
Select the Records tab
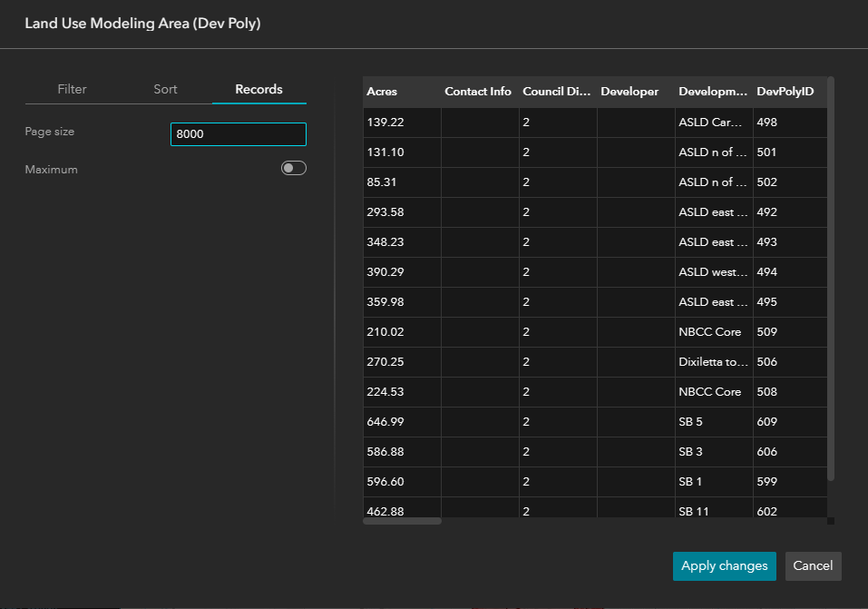click(x=259, y=89)
